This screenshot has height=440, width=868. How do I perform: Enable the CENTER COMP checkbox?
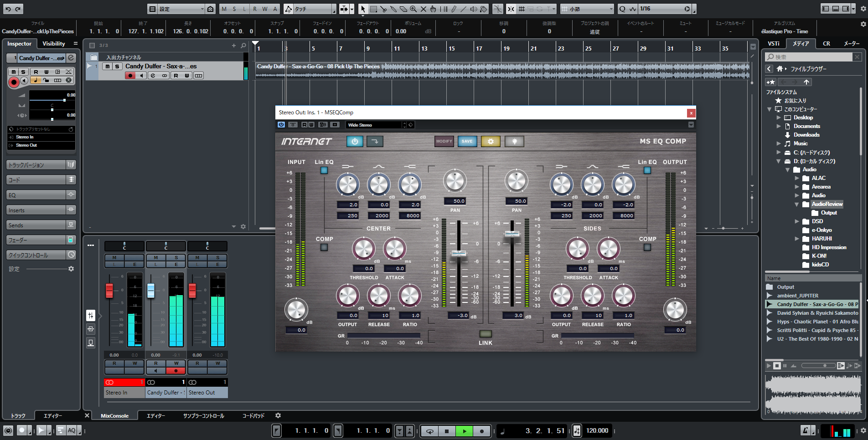(x=324, y=247)
